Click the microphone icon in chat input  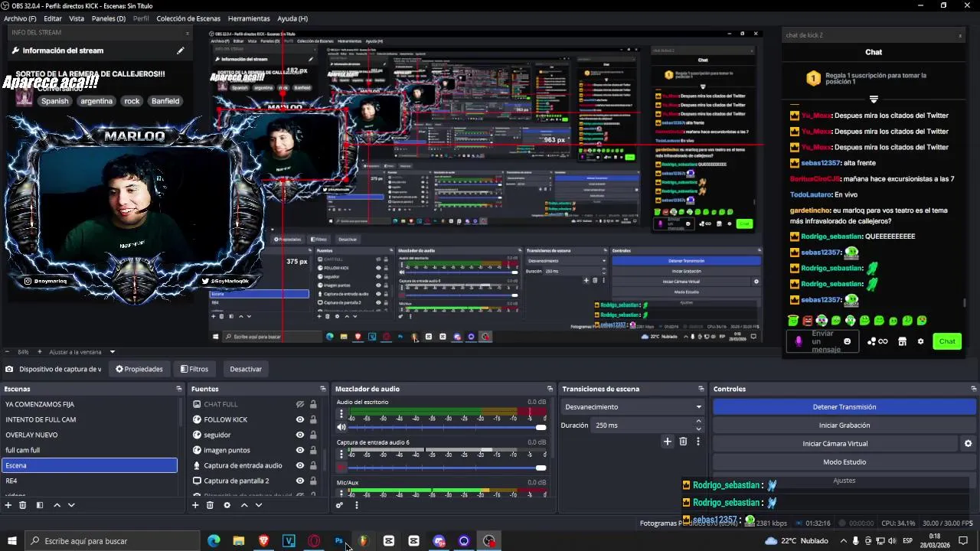pos(799,341)
